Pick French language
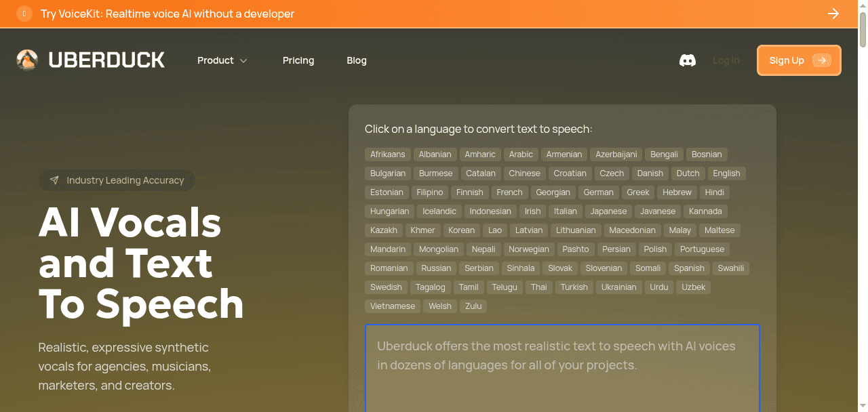Image resolution: width=868 pixels, height=412 pixels. coord(510,192)
